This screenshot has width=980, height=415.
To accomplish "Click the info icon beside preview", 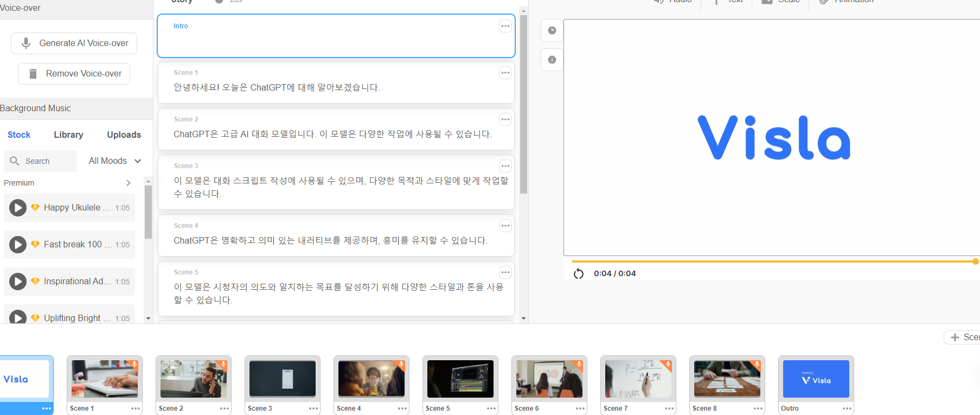I will 552,60.
